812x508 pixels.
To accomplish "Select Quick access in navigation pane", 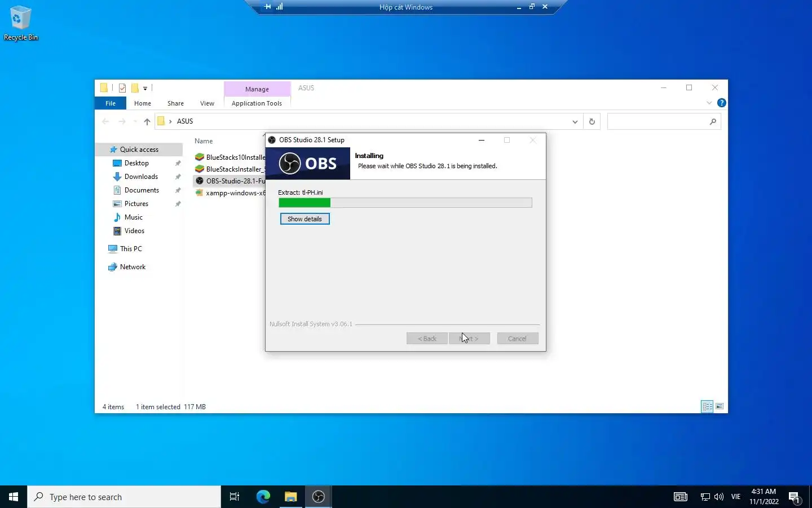I will tap(139, 150).
